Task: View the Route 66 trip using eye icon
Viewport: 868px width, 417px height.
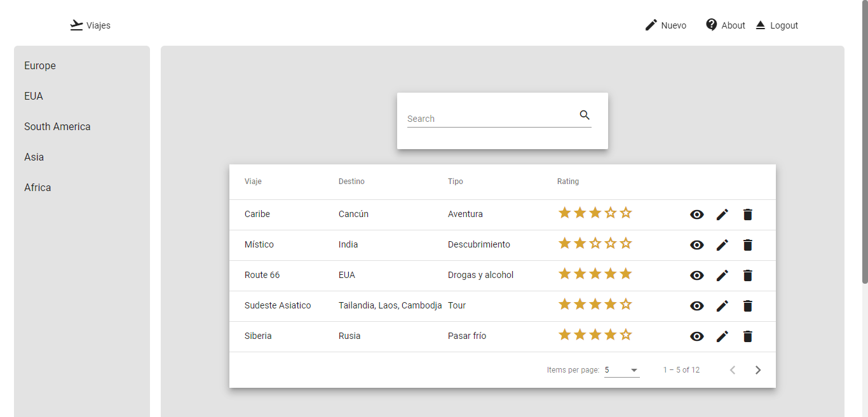Action: pyautogui.click(x=697, y=275)
